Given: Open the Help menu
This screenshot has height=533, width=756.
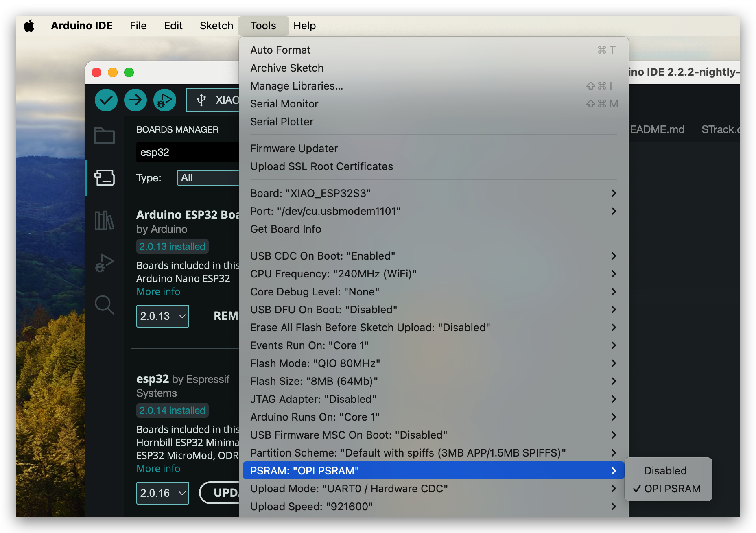Looking at the screenshot, I should [x=304, y=26].
